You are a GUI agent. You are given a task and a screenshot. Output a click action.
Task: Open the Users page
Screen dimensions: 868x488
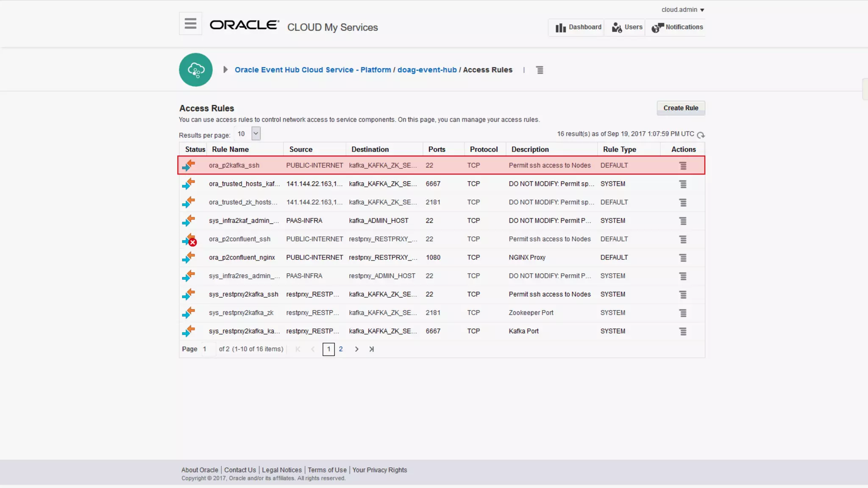(627, 27)
